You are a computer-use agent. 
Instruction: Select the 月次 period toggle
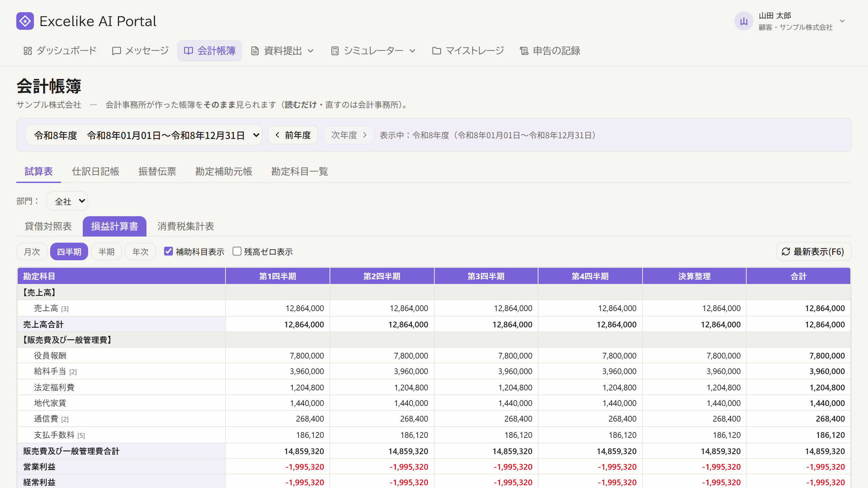pyautogui.click(x=32, y=251)
